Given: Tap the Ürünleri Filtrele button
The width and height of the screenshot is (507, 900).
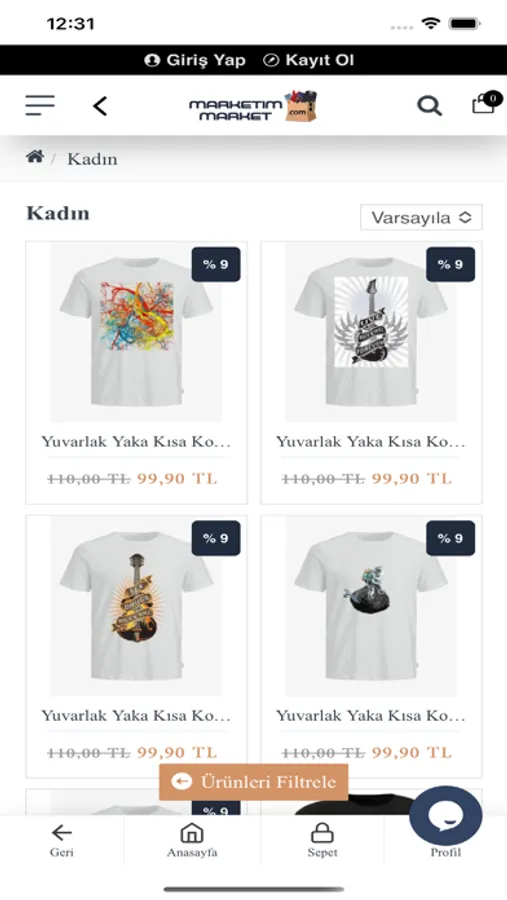Looking at the screenshot, I should click(x=254, y=782).
